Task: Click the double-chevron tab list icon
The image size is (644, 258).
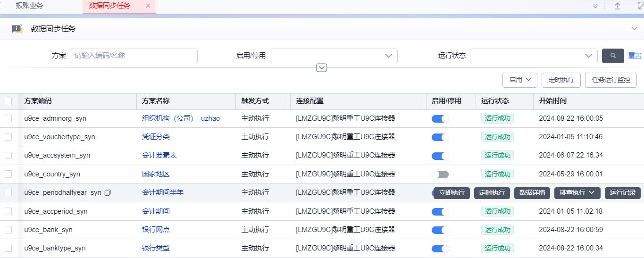Action: 595,6
